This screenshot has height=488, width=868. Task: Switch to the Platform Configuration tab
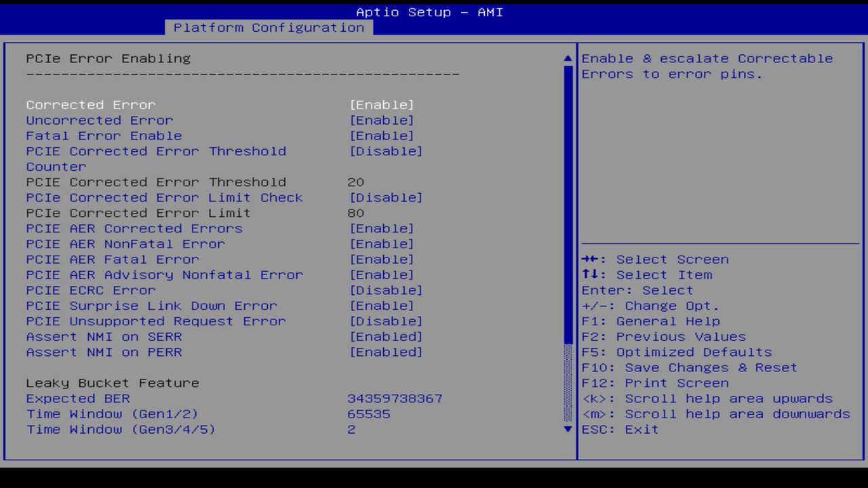coord(269,28)
